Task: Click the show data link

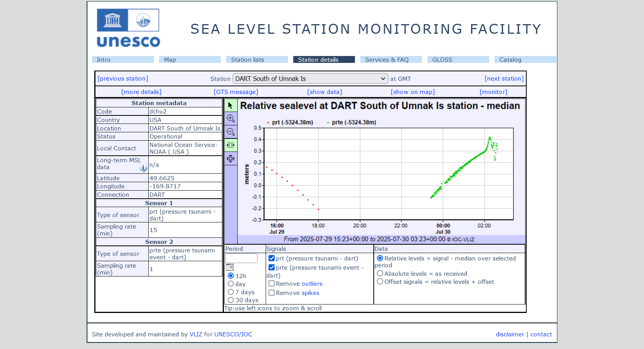Action: (325, 92)
